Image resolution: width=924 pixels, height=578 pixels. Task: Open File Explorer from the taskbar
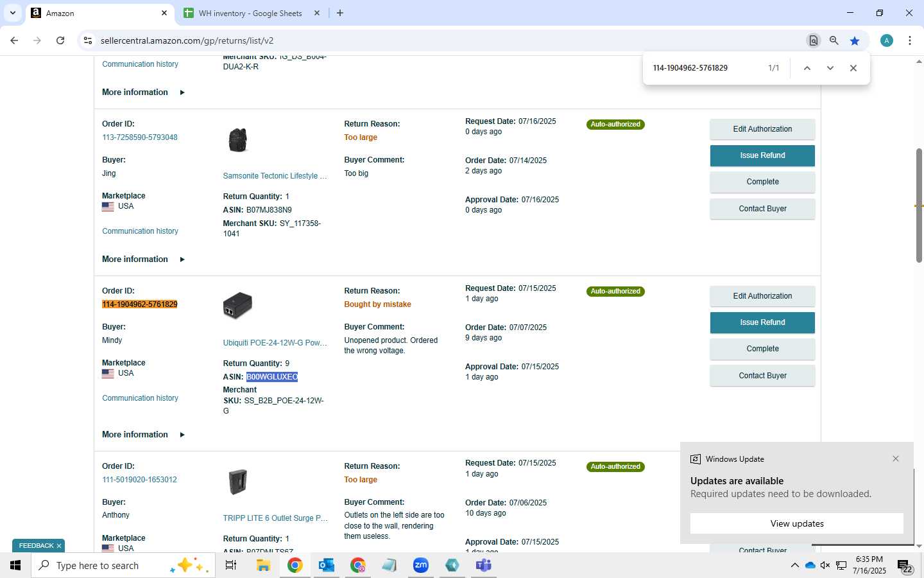coord(263,565)
